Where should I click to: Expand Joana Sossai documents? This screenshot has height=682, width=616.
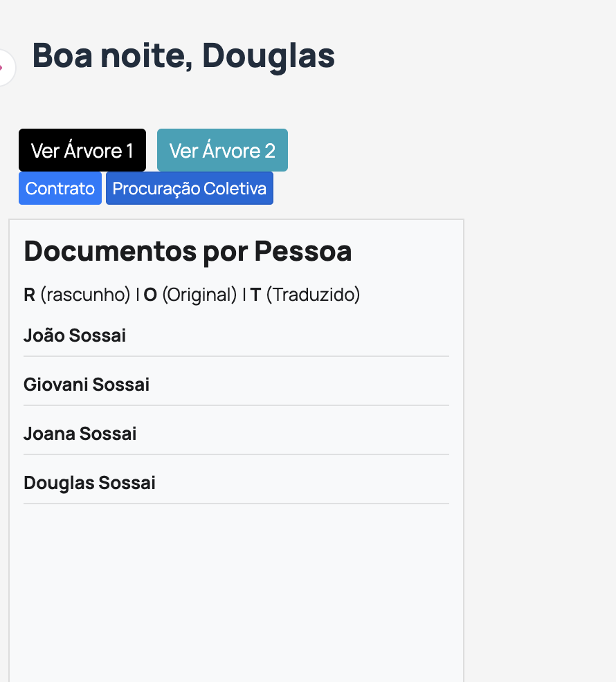click(80, 434)
